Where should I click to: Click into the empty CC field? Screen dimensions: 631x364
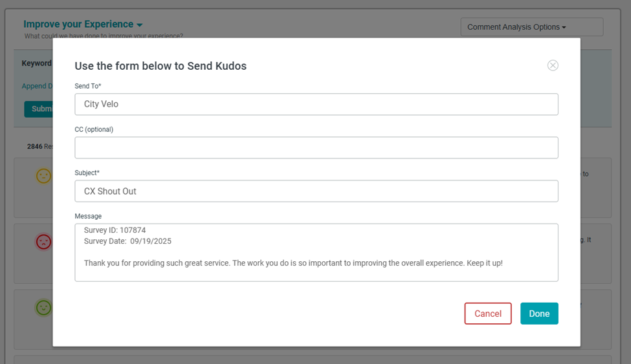coord(316,147)
